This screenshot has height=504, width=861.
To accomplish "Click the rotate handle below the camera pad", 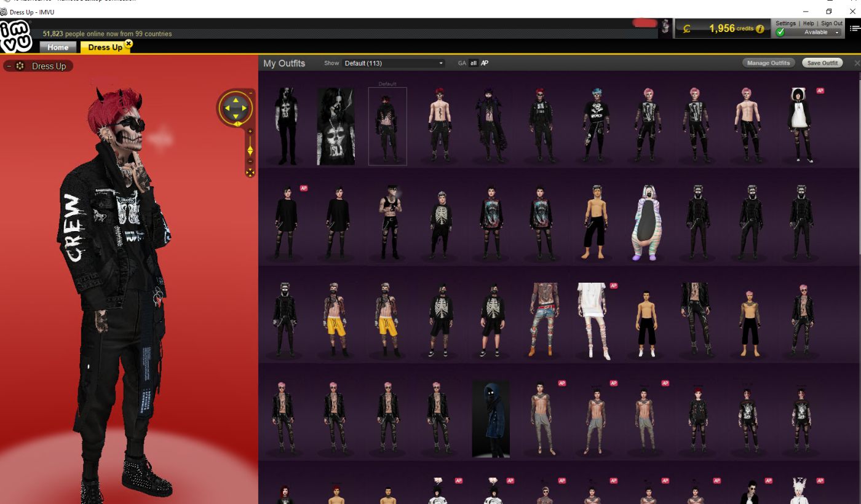I will (x=238, y=124).
